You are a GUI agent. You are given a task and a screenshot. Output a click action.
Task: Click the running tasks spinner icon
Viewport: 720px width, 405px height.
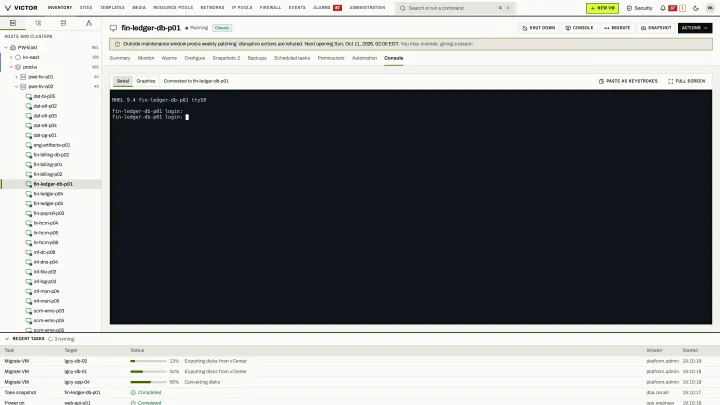[x=51, y=339]
